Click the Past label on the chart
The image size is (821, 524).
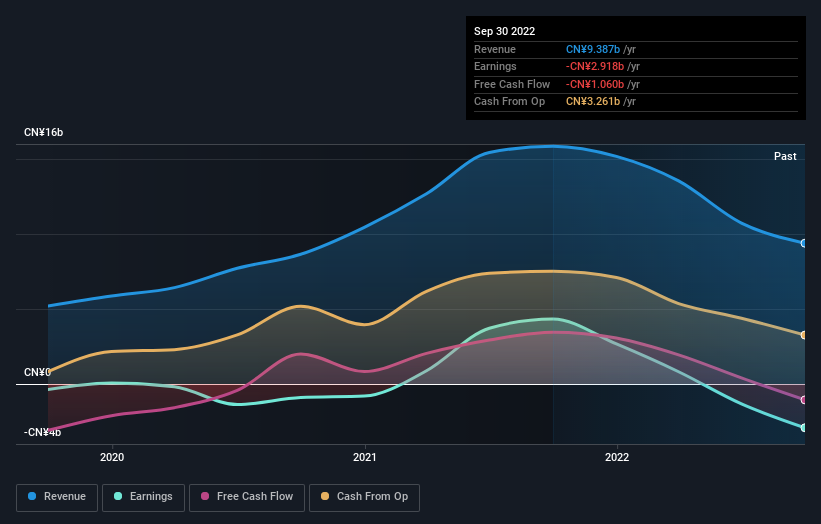785,156
